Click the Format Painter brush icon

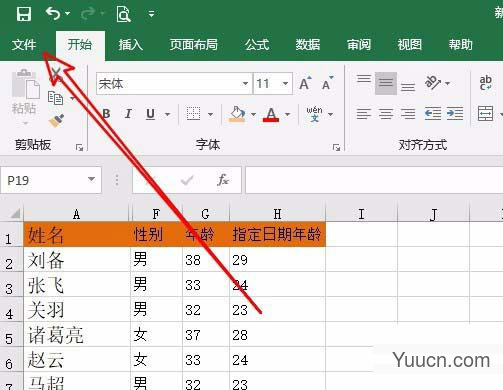[56, 121]
